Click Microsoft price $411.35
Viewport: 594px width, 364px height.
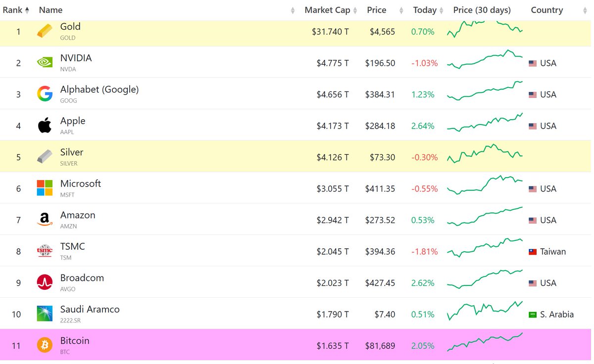[380, 189]
